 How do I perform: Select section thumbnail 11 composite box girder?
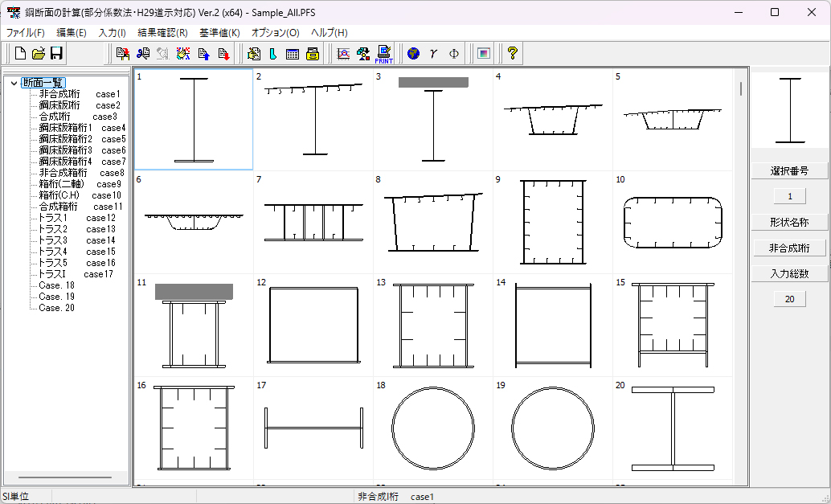click(194, 325)
